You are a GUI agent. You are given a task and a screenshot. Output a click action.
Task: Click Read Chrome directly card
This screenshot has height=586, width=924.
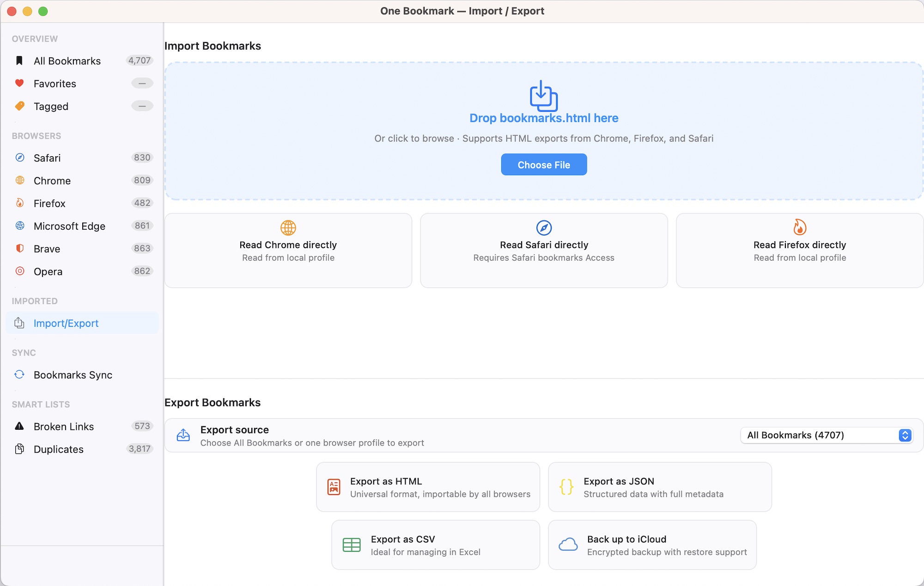[288, 250]
